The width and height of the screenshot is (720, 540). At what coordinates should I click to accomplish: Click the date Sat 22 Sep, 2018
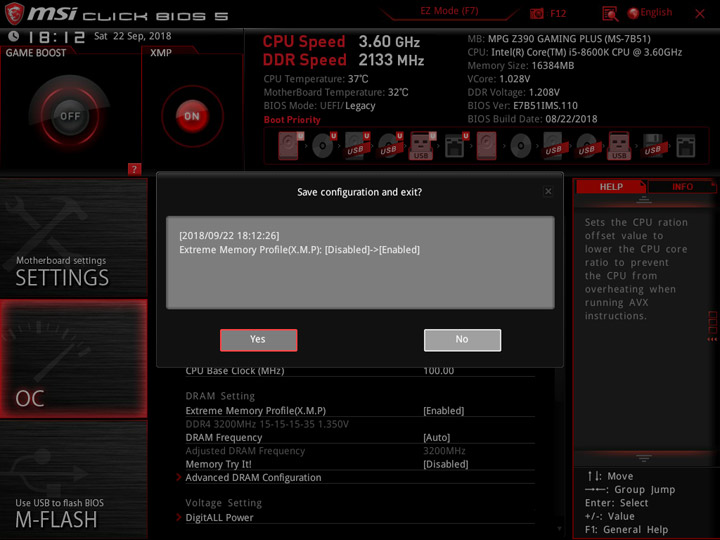tap(133, 36)
